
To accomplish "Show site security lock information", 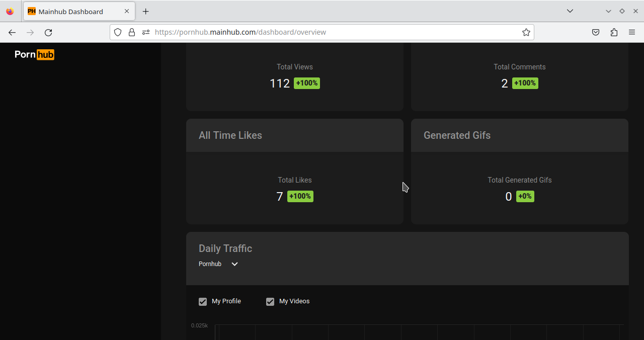I will click(x=132, y=32).
